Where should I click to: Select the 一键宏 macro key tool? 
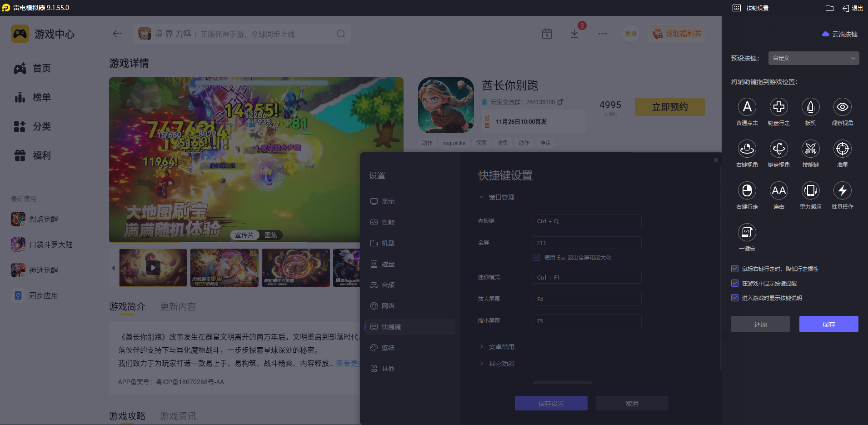point(748,233)
